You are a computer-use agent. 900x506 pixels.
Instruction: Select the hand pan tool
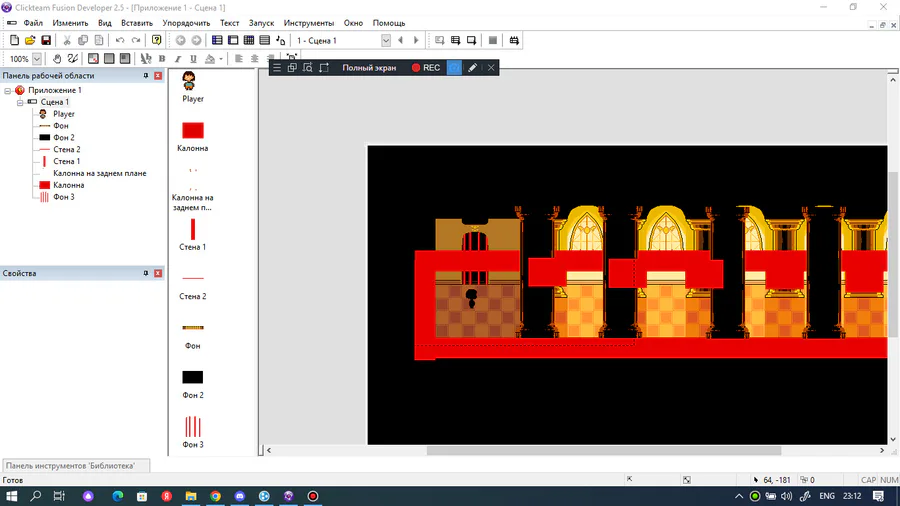(57, 59)
